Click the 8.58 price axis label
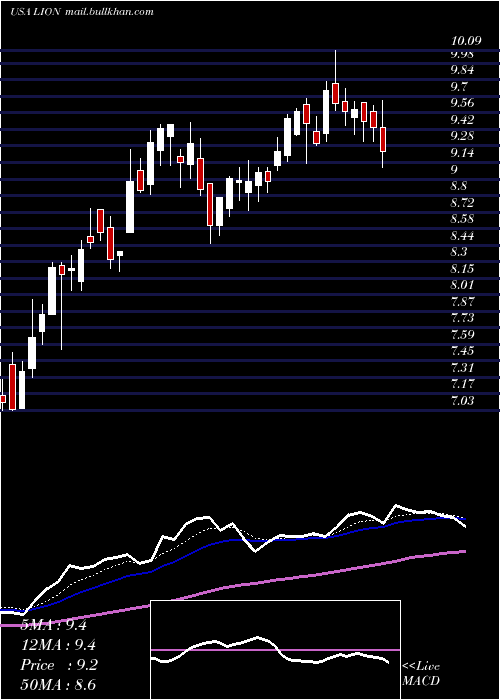Screen dimensions: 500x700 [x=464, y=219]
